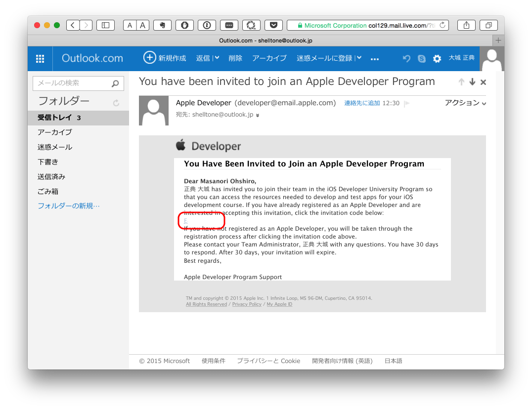Go forward with Safari's forward arrow

point(86,25)
